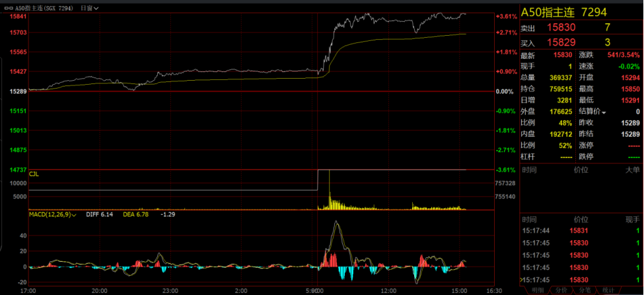
Task: Click the 757328 open-interest axis label
Action: [x=505, y=183]
